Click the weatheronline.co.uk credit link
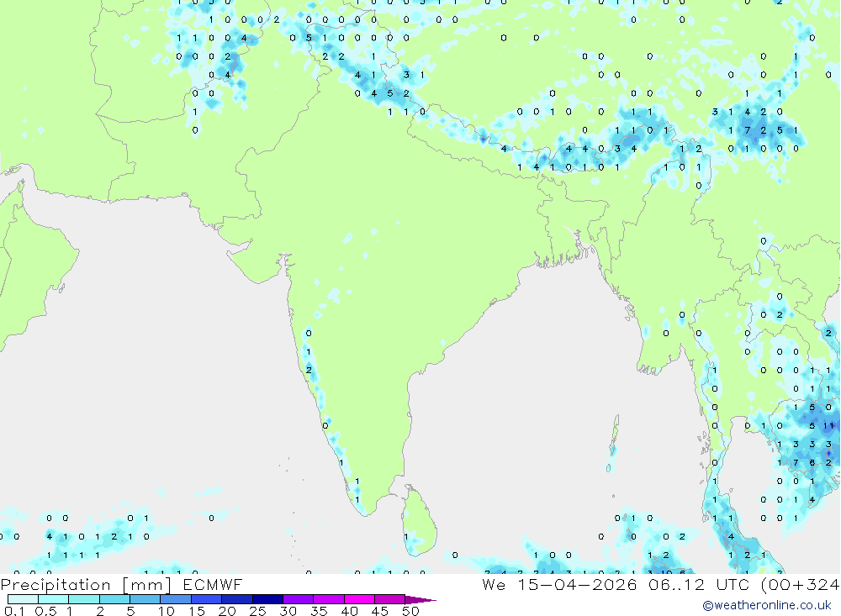 point(767,605)
